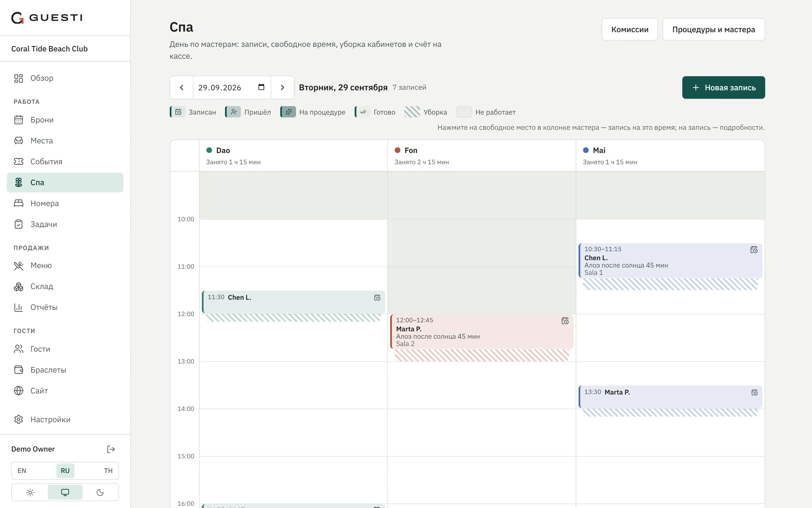Click status icon on Dao's 11:30 booking

(377, 298)
